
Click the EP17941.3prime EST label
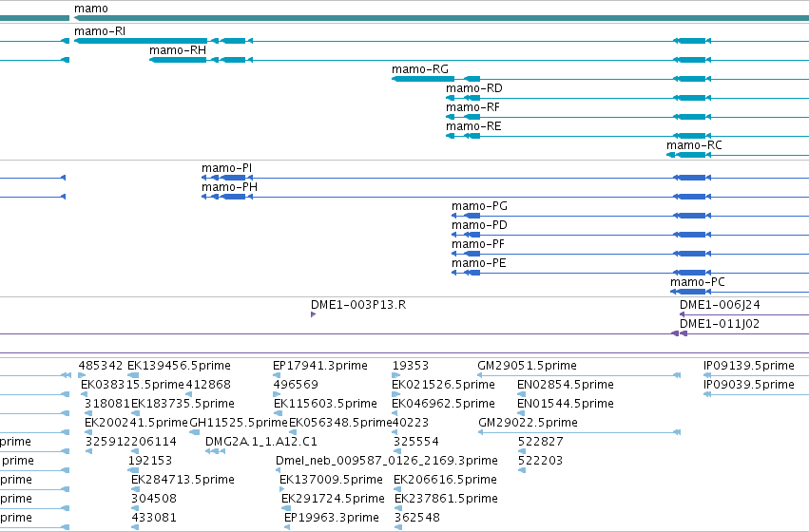(320, 366)
